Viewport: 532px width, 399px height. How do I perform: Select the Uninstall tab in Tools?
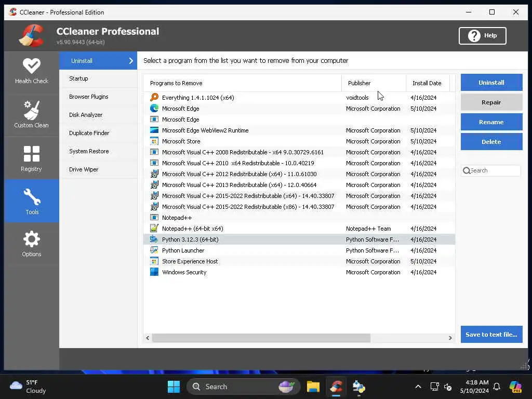pyautogui.click(x=98, y=61)
